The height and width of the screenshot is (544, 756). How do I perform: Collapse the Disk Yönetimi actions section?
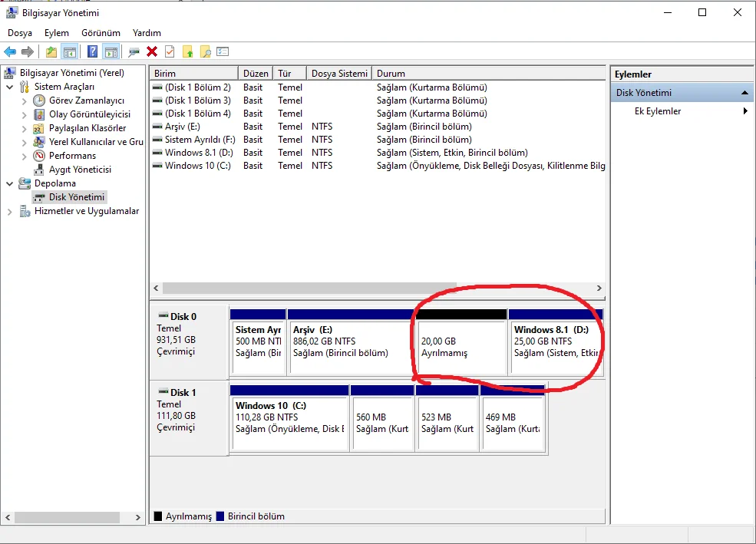[744, 93]
